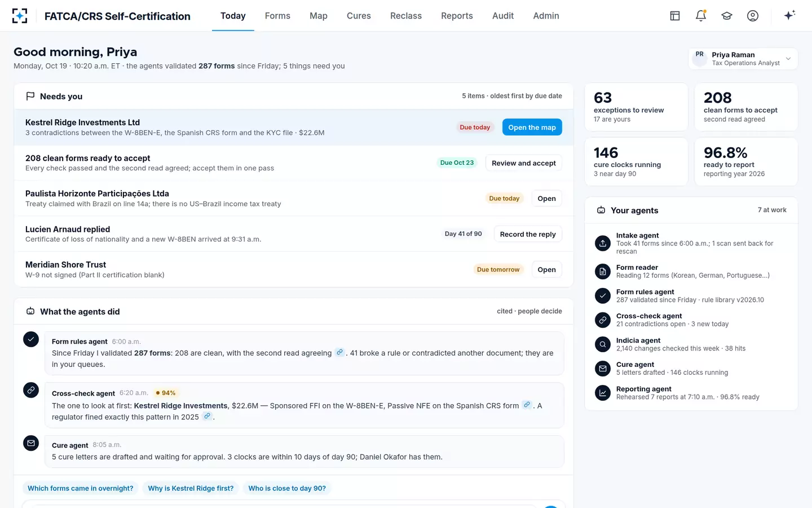Click '5 items · oldest first by due date'

coord(512,96)
